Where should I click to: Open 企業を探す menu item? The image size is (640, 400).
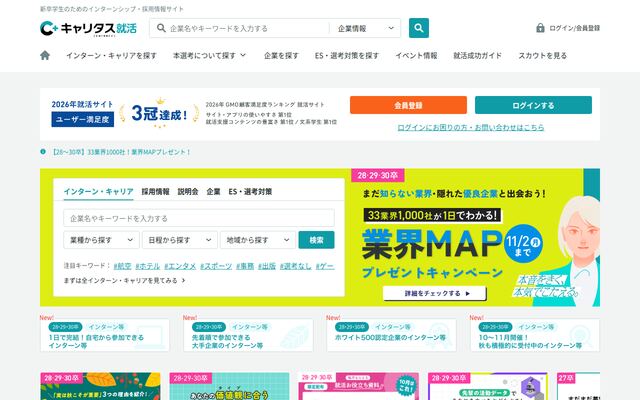point(281,56)
